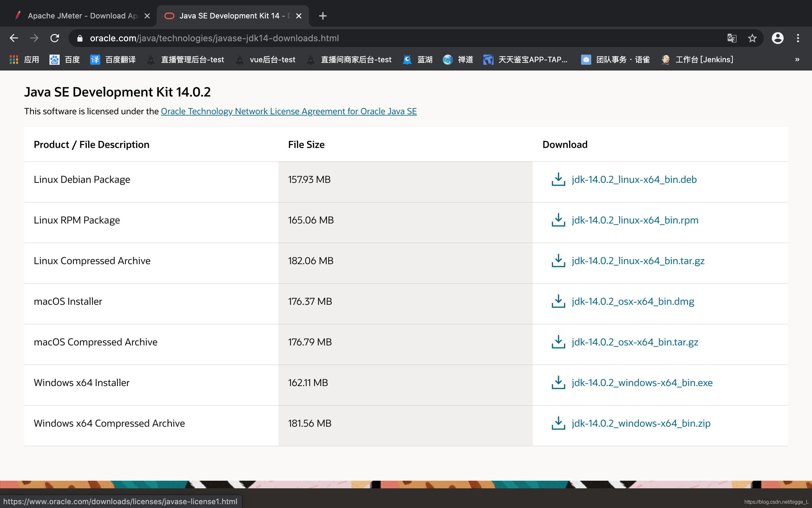Click the '181.56 MB' file size cell
The width and height of the screenshot is (812, 508).
pyautogui.click(x=406, y=426)
